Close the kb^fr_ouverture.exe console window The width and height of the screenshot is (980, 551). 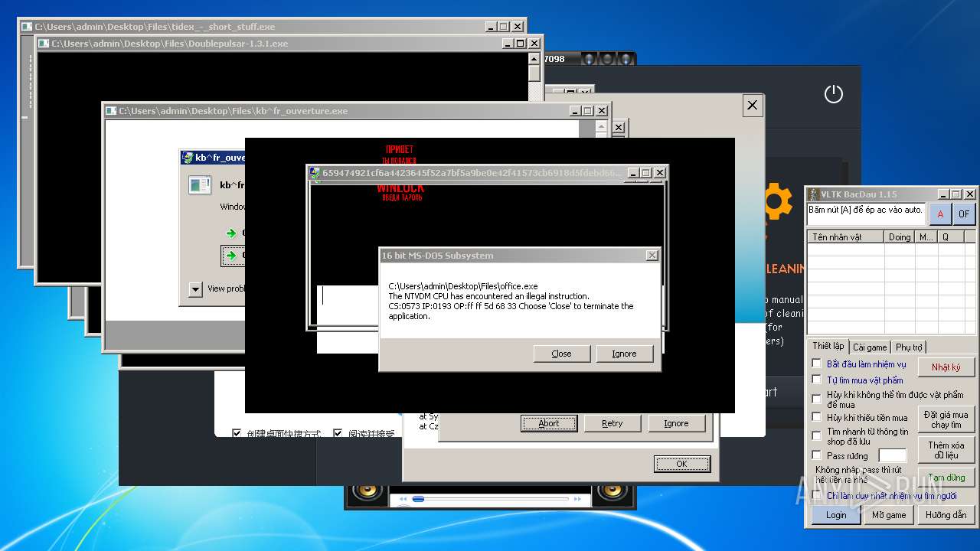click(x=602, y=111)
